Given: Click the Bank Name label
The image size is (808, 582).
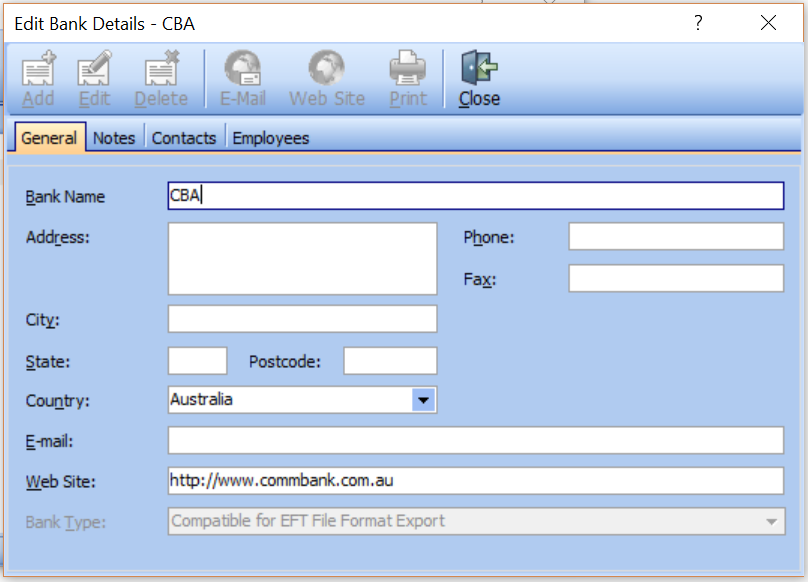Looking at the screenshot, I should point(65,196).
